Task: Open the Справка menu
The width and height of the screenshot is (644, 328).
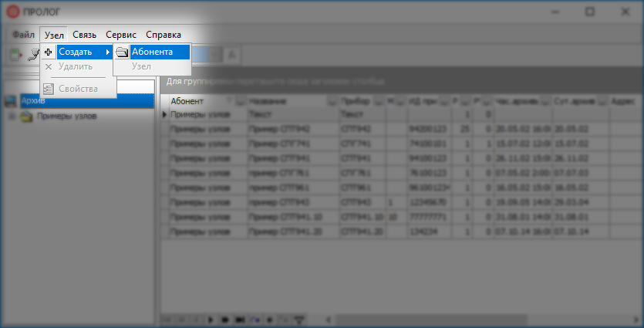Action: point(164,35)
